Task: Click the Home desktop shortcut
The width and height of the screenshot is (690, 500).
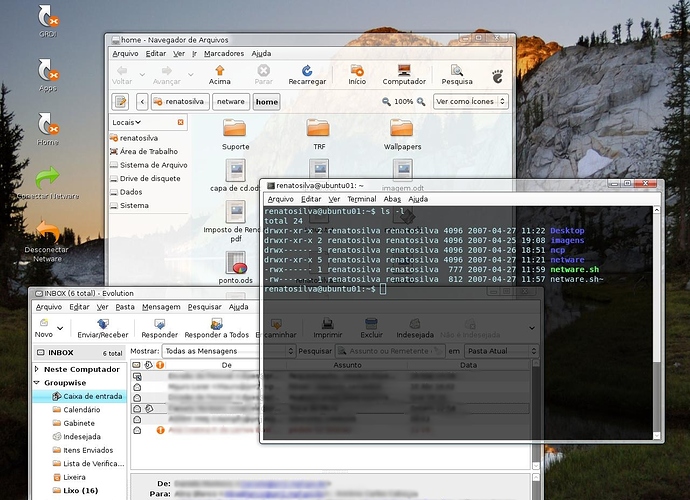Action: point(48,129)
